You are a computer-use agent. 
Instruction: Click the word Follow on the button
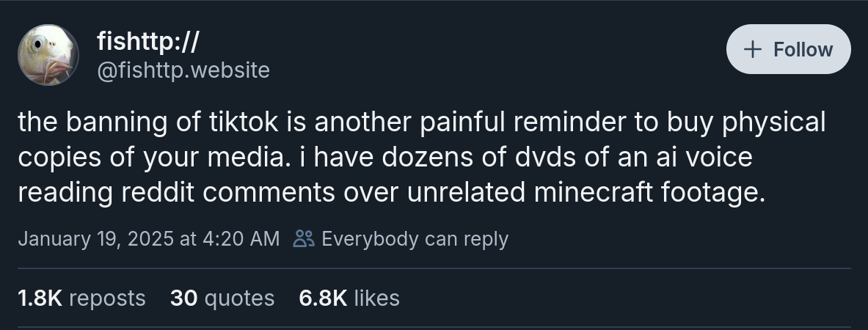803,49
